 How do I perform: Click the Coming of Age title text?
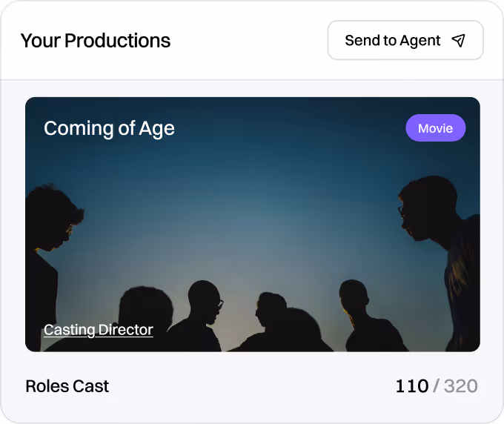(x=109, y=128)
